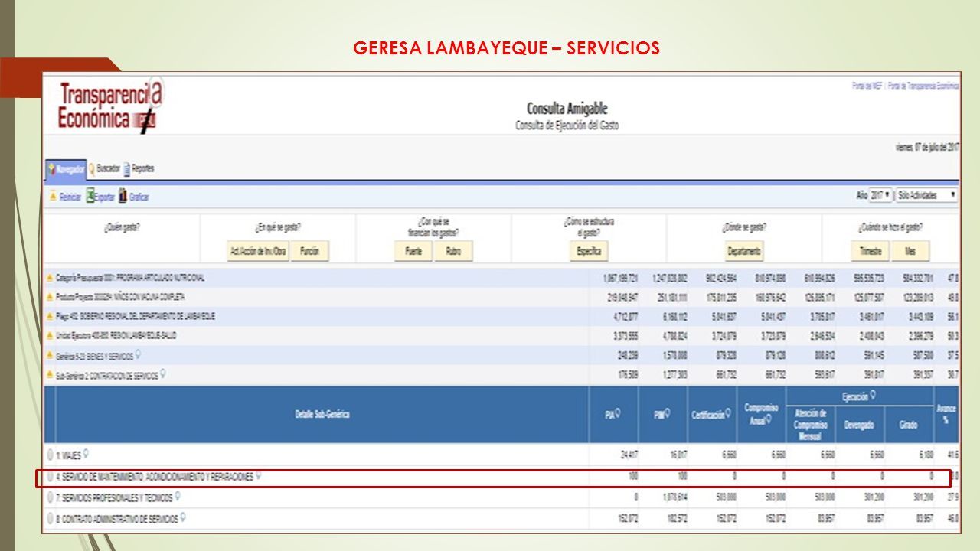Click the Reiniciar link
980x551 pixels.
[x=70, y=197]
